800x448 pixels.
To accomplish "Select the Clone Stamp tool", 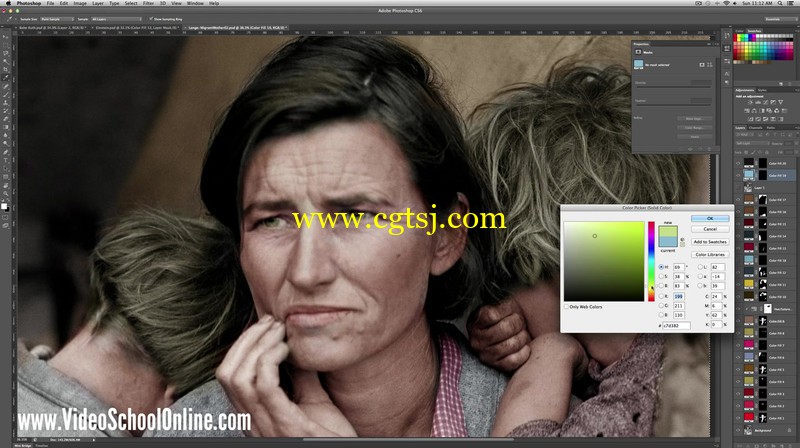I will pyautogui.click(x=6, y=103).
